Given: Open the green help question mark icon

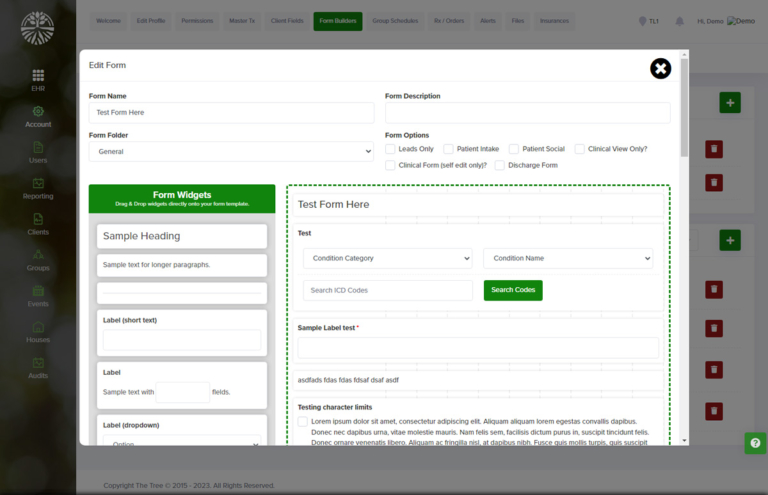Looking at the screenshot, I should coord(755,443).
